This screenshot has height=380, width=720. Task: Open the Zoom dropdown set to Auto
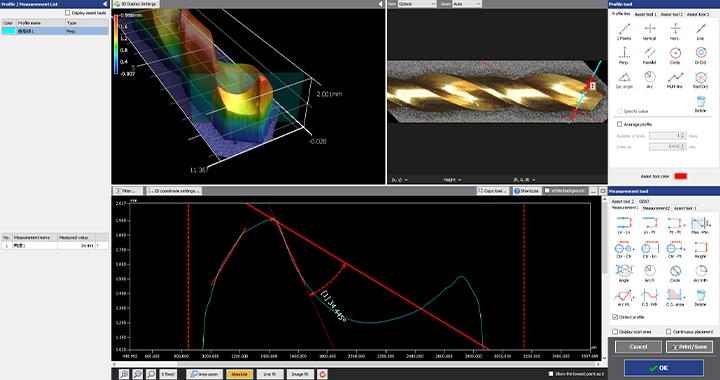tap(467, 4)
